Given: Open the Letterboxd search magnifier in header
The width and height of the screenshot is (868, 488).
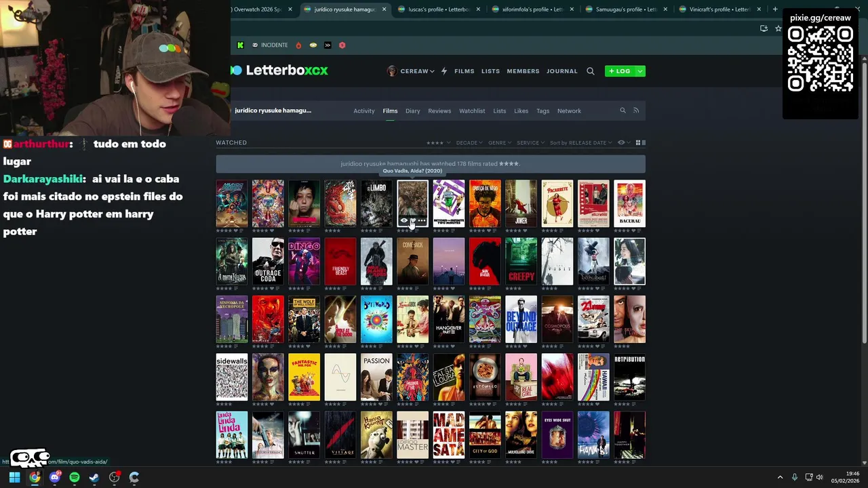Looking at the screenshot, I should point(590,71).
